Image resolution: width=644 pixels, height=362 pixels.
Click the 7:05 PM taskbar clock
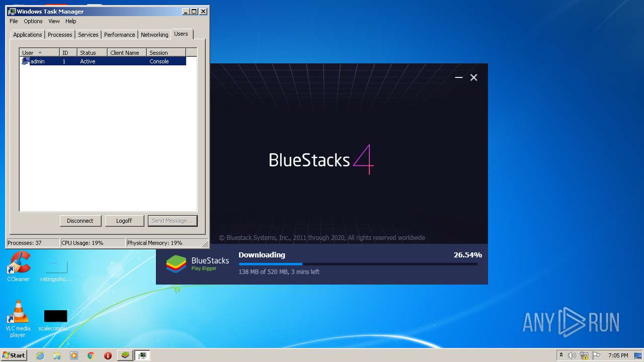(618, 355)
